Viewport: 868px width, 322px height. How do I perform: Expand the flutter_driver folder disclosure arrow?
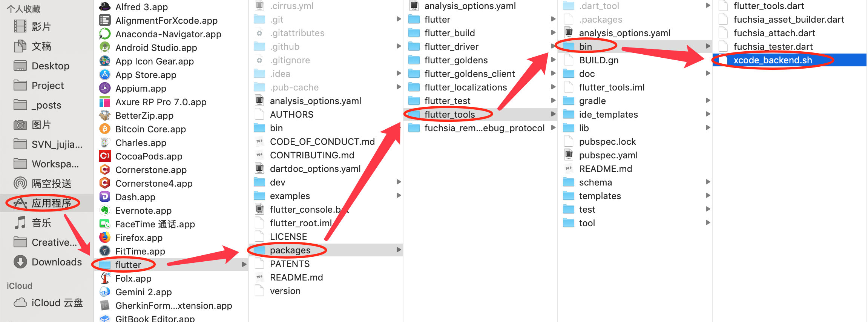(x=553, y=46)
